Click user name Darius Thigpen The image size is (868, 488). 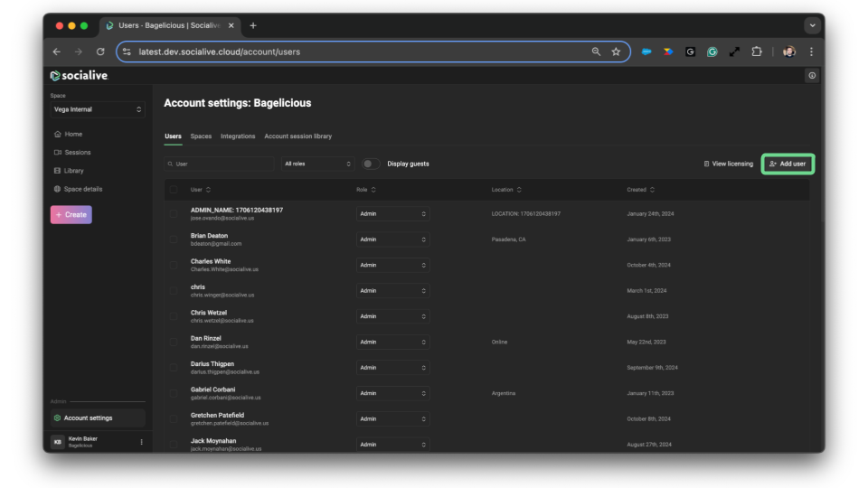pyautogui.click(x=212, y=364)
